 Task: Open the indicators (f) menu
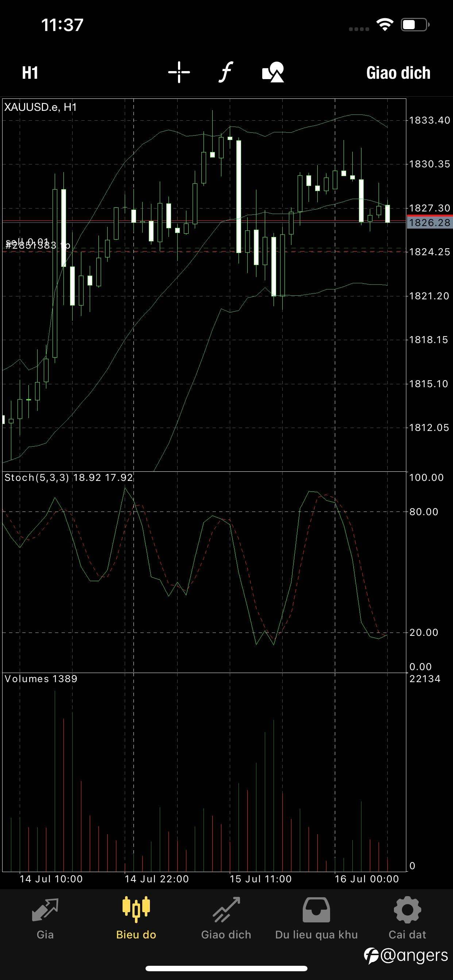coord(226,72)
